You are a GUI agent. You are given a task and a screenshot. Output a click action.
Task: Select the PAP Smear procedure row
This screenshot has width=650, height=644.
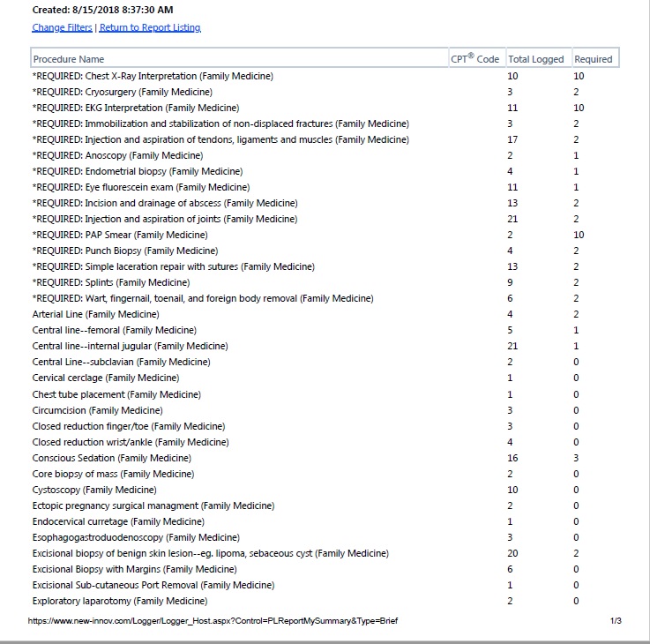point(120,235)
